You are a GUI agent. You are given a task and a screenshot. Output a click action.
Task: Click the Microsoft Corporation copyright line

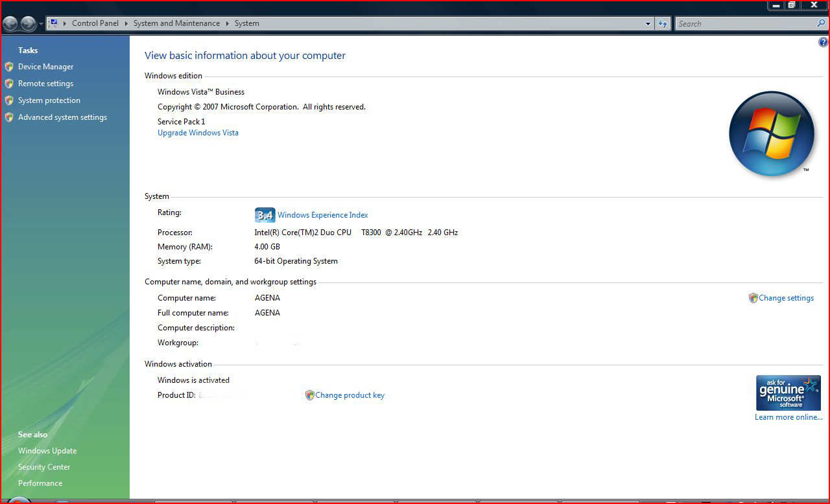261,107
